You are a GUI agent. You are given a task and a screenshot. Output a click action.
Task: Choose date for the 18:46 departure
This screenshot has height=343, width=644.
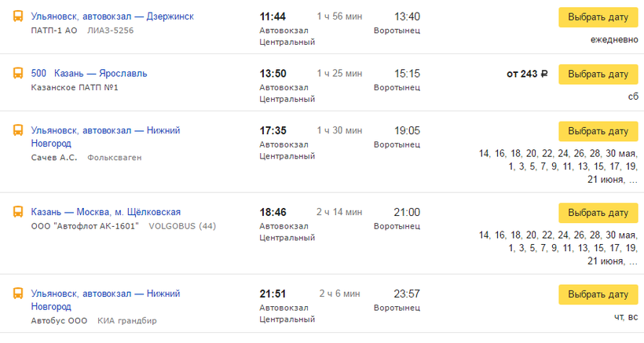tap(598, 213)
